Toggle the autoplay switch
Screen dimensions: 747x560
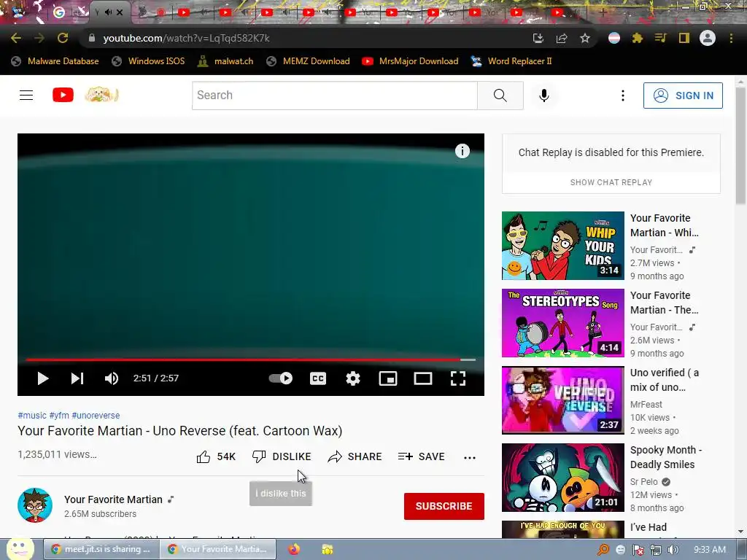pos(281,378)
